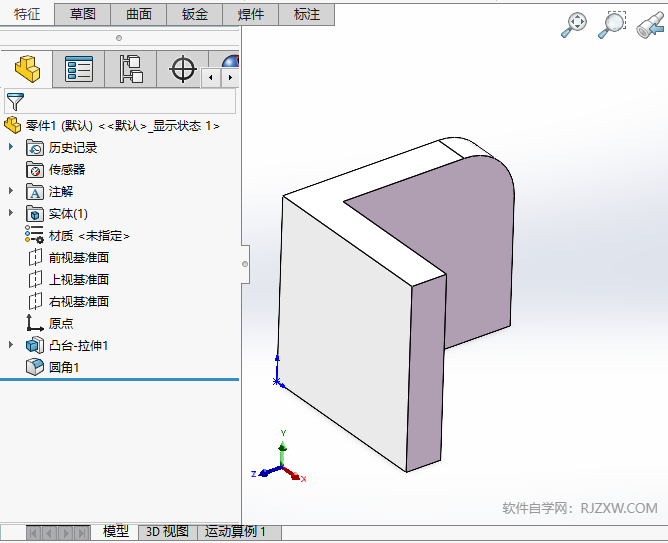Viewport: 668px width, 543px height.
Task: Click the 注解 annotations icon
Action: click(x=35, y=192)
